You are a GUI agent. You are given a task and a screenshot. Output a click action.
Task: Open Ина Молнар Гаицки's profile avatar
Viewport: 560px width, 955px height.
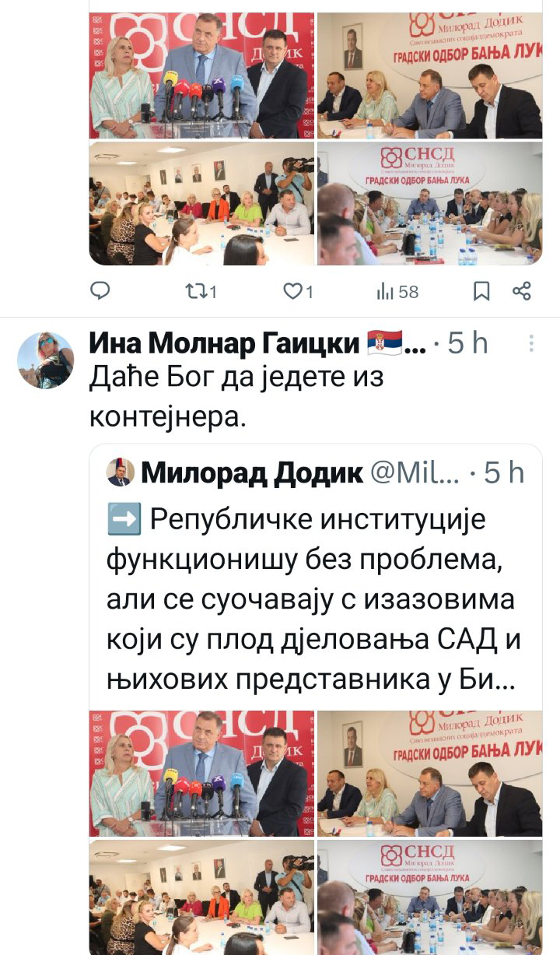pos(46,360)
